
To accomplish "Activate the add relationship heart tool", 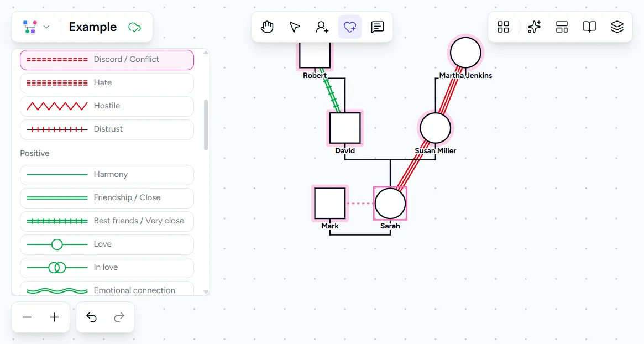I will pos(350,27).
